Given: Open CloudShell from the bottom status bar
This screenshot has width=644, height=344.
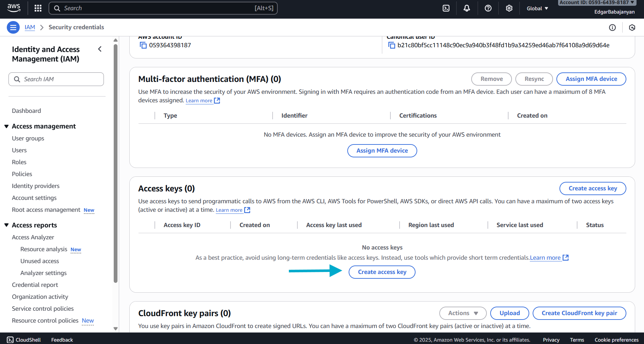Looking at the screenshot, I should 24,339.
